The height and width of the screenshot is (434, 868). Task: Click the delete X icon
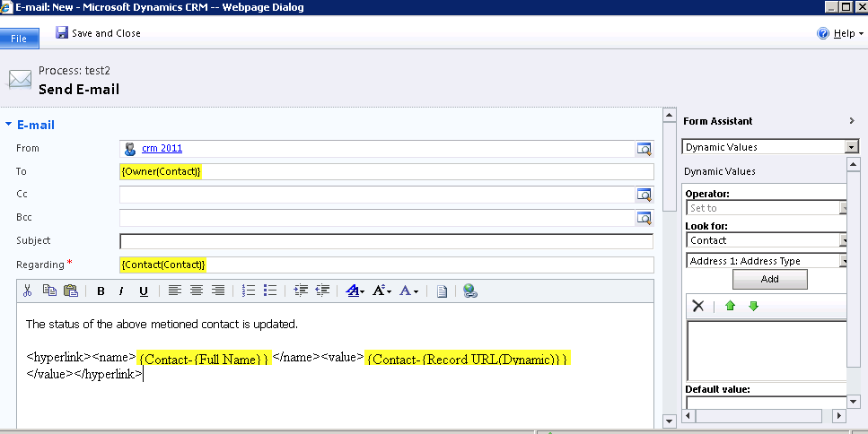(698, 306)
